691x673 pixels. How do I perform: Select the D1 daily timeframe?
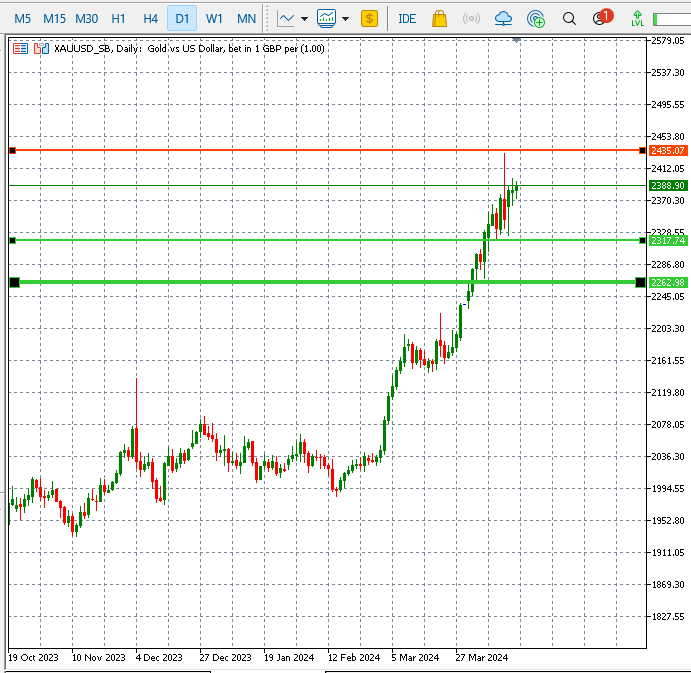click(182, 18)
